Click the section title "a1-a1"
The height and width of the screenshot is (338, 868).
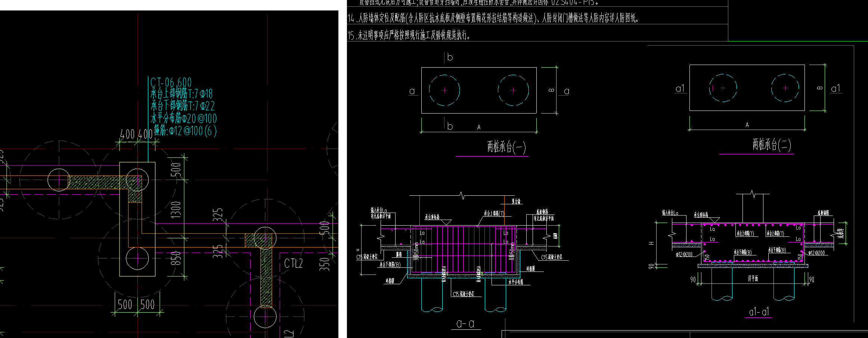[759, 311]
